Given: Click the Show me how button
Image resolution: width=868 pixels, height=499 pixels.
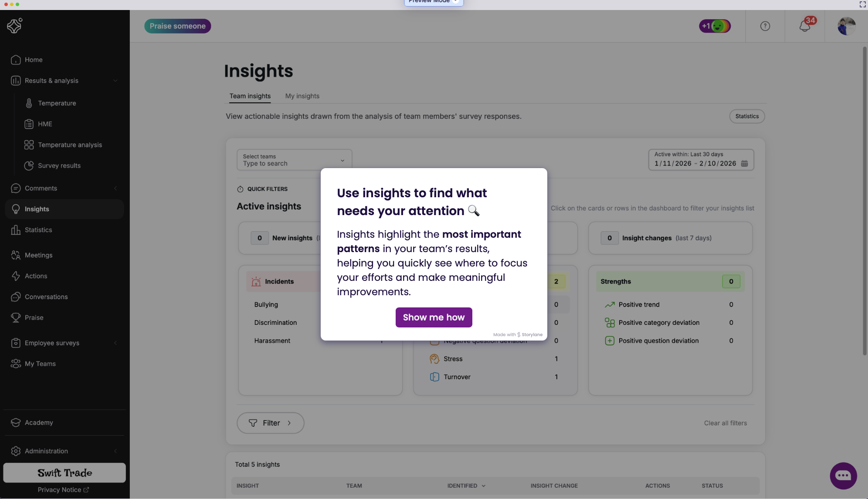Looking at the screenshot, I should point(434,317).
